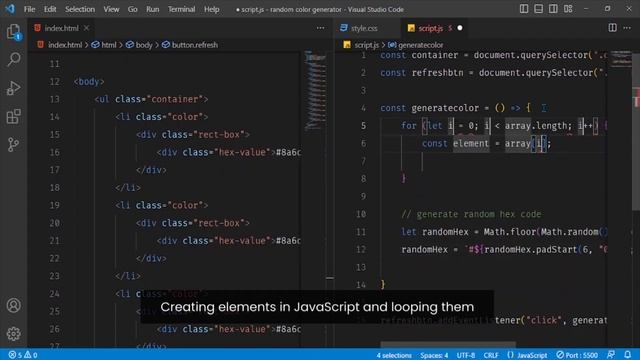Image resolution: width=640 pixels, height=360 pixels.
Task: Open the Accounts menu icon
Action: tap(13, 305)
